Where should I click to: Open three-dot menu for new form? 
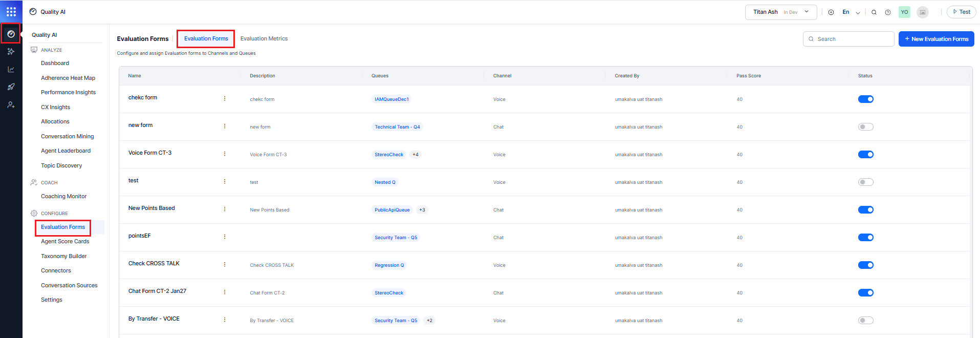[225, 126]
